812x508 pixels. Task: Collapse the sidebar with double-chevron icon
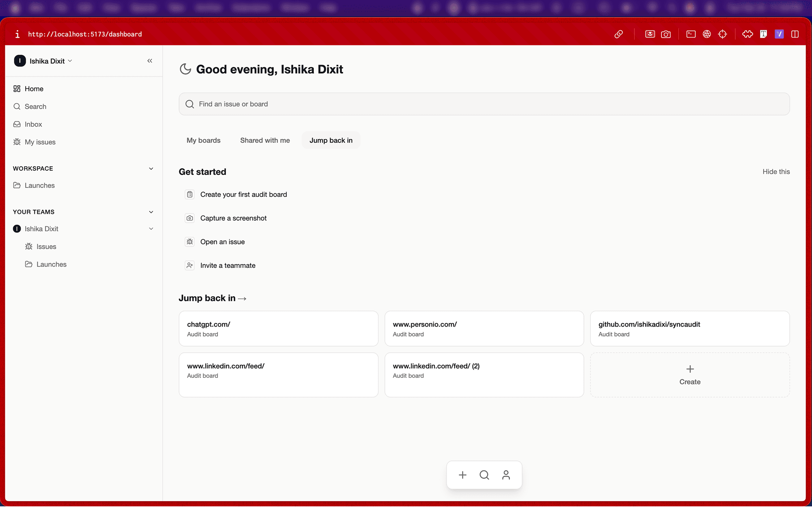pyautogui.click(x=149, y=61)
